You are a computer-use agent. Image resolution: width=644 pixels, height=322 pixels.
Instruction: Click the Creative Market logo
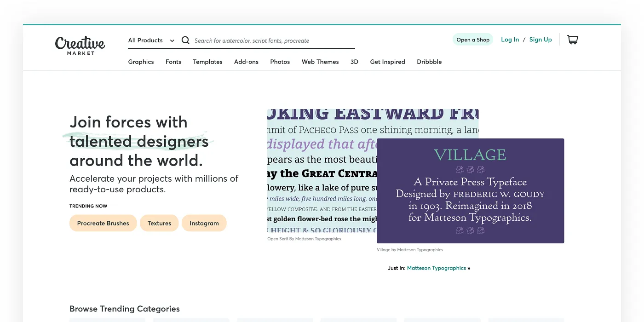[80, 46]
